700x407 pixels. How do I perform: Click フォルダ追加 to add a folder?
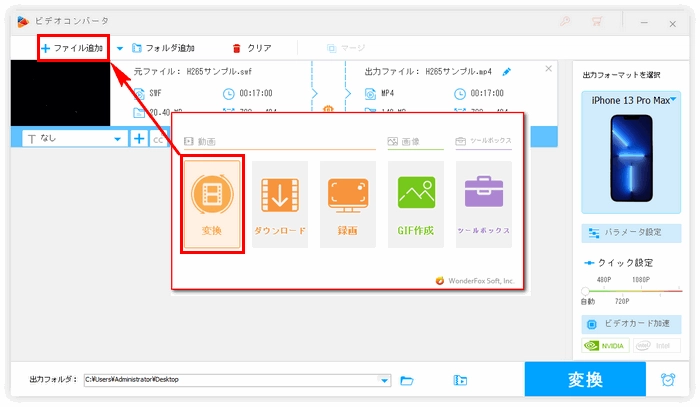point(163,48)
